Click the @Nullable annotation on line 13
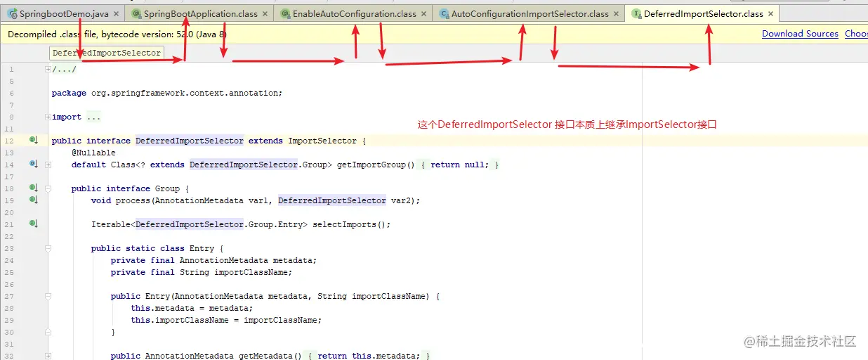This screenshot has height=360, width=868. click(x=93, y=153)
